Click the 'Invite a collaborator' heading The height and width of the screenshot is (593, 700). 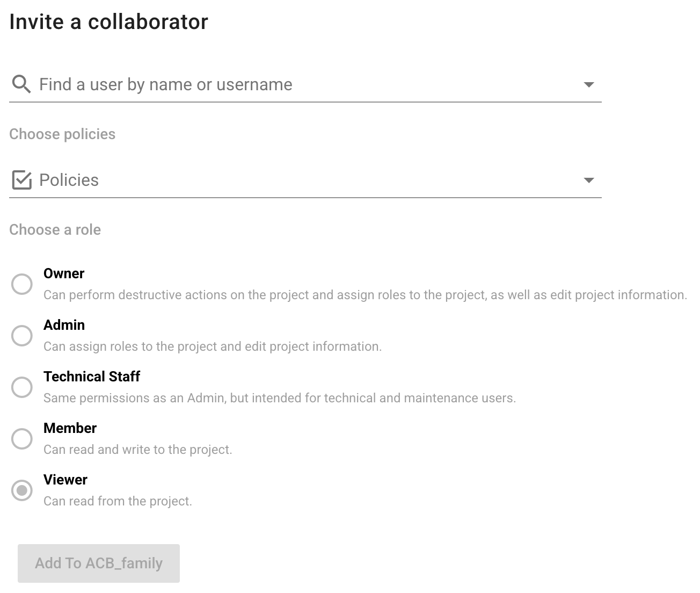108,22
